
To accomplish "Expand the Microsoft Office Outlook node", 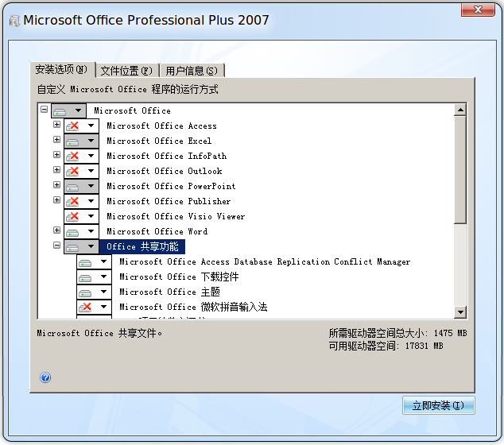I will point(57,170).
